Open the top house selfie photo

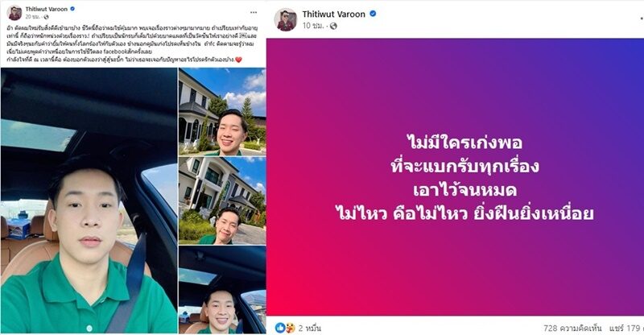tap(222, 112)
